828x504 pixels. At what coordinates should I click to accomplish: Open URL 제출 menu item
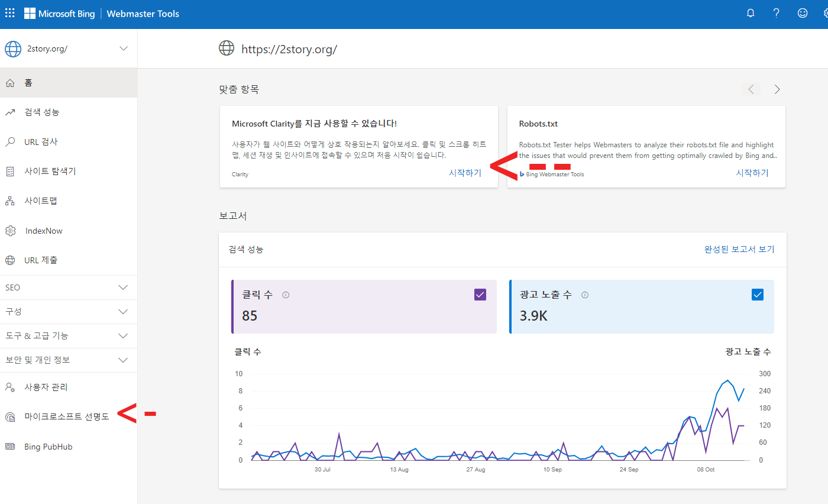click(69, 260)
